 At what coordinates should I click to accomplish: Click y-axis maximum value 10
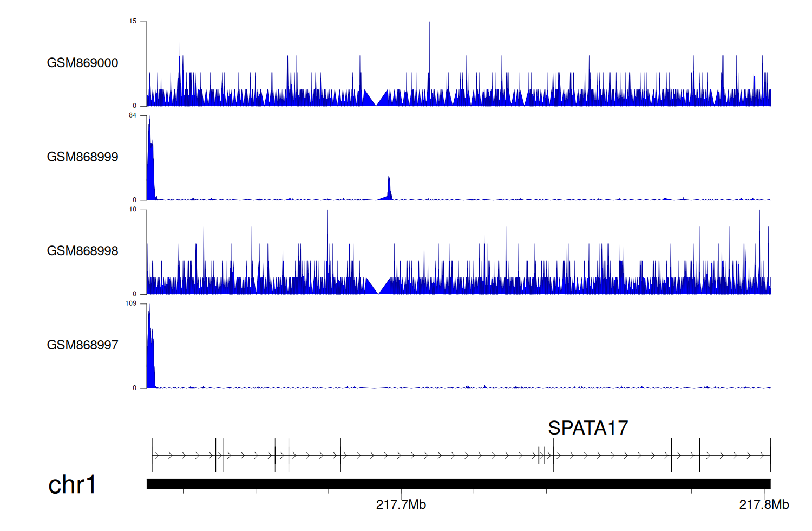[x=133, y=210]
